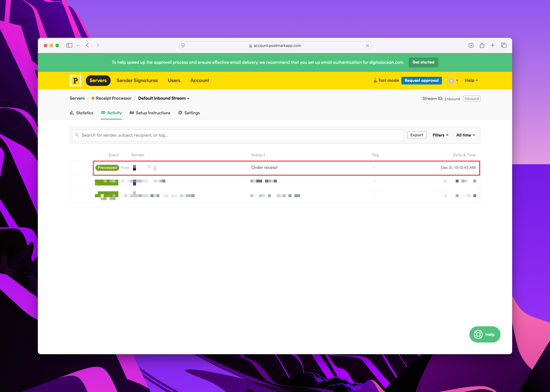This screenshot has width=550, height=392.
Task: Click the Export button
Action: pos(417,135)
